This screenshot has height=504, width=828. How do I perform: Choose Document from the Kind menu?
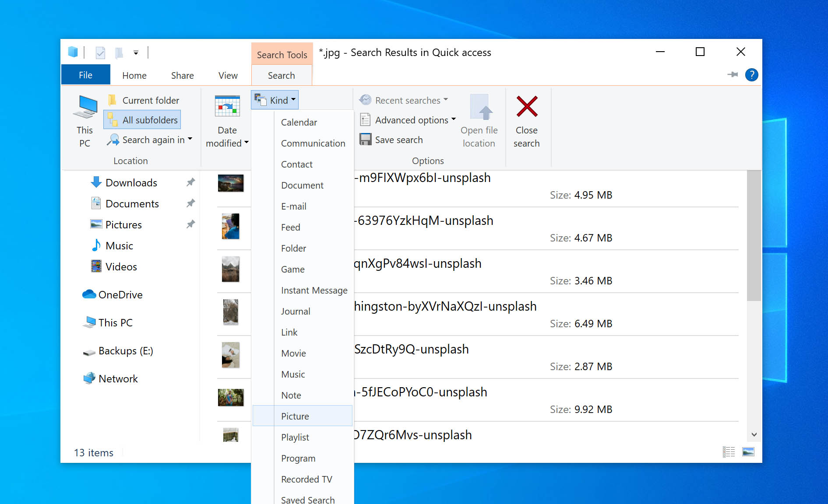click(x=303, y=185)
